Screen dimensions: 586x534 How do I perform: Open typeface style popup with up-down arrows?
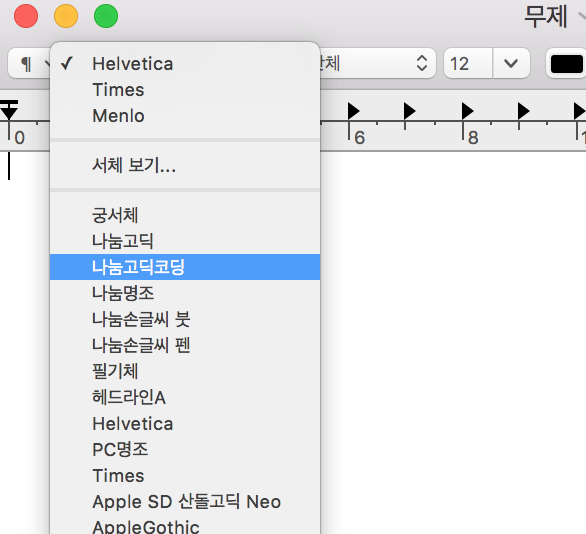pos(377,63)
